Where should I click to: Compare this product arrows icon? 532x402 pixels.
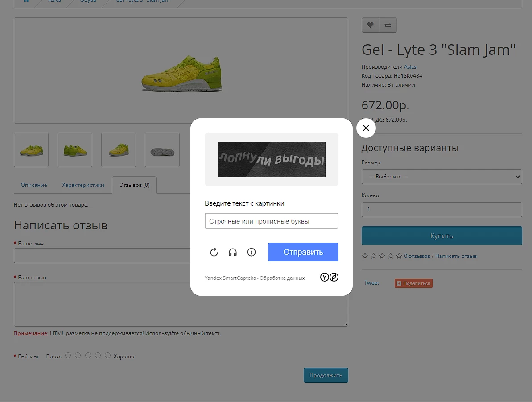pyautogui.click(x=388, y=25)
